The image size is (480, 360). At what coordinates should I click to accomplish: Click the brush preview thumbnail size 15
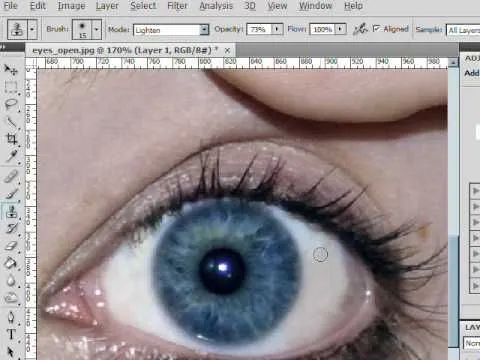[82, 29]
